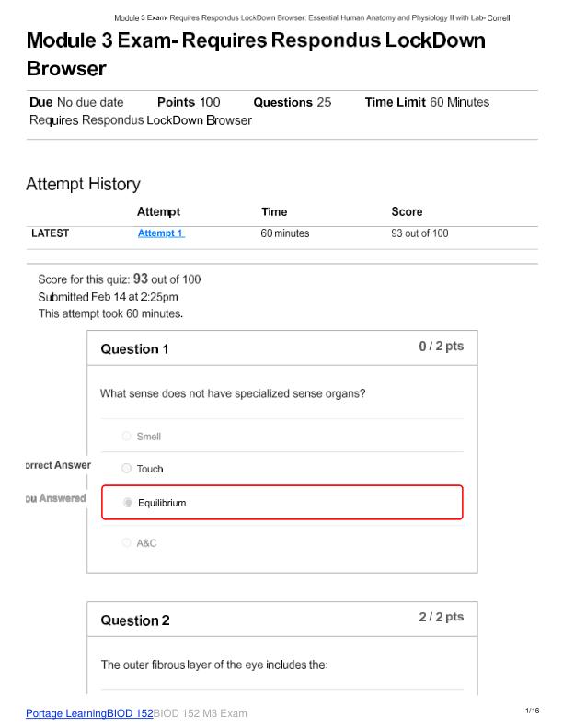Click the Time column header

tap(274, 211)
